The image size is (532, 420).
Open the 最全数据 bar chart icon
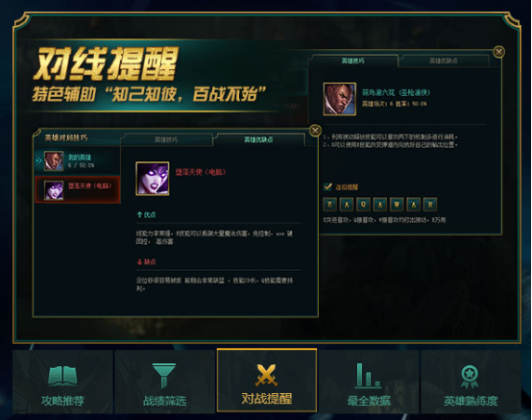(368, 376)
